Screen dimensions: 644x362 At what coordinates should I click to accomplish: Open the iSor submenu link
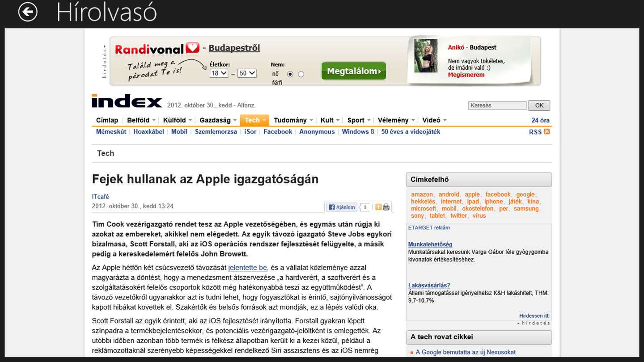(x=250, y=132)
